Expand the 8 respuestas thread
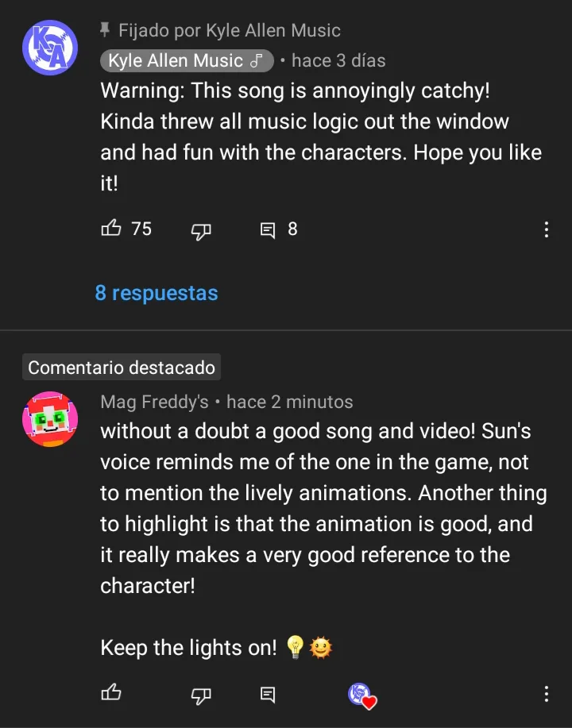 point(157,293)
